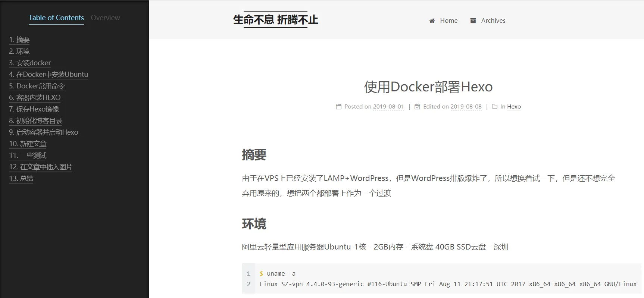The height and width of the screenshot is (298, 644).
Task: Click the calendar-check icon beside Edited on
Action: (418, 107)
